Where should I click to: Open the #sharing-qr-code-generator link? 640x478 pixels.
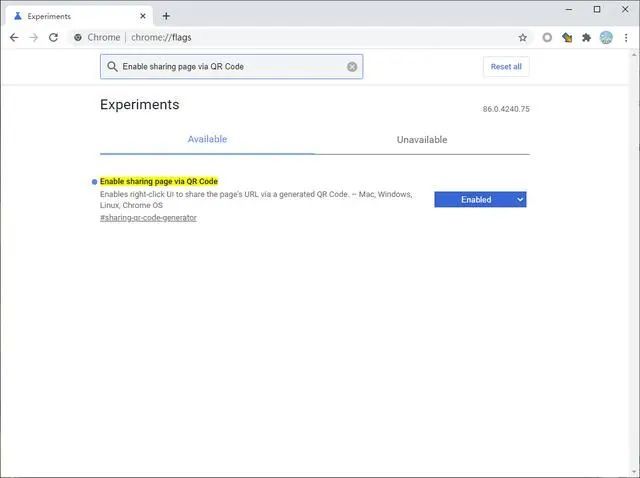pyautogui.click(x=148, y=218)
